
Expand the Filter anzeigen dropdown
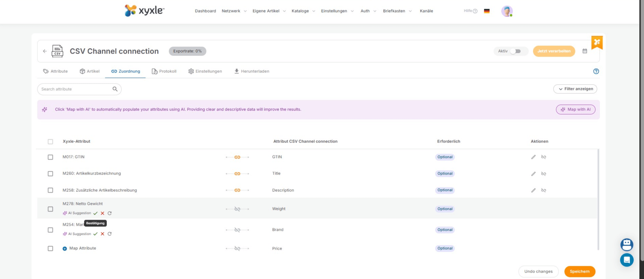tap(575, 89)
